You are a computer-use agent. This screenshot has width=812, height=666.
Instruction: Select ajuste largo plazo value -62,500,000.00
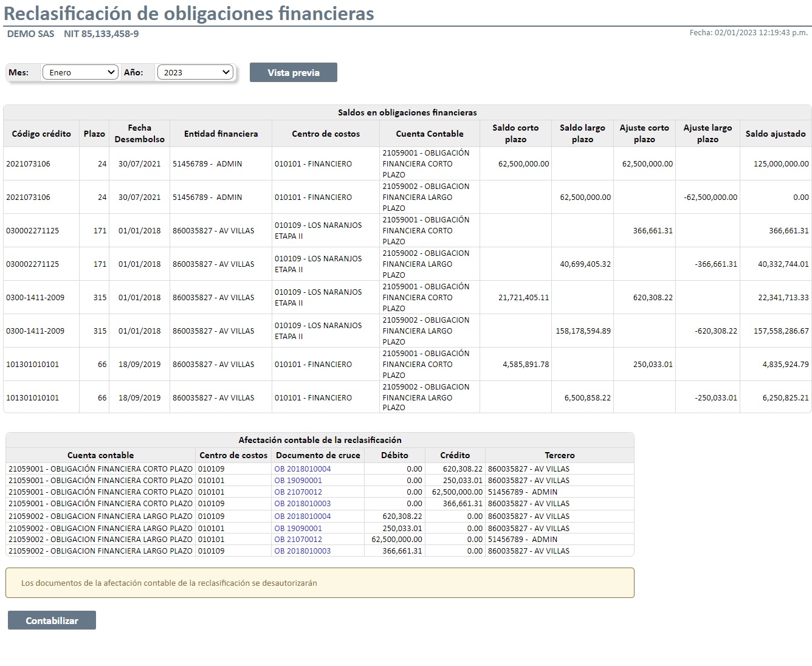pos(710,197)
